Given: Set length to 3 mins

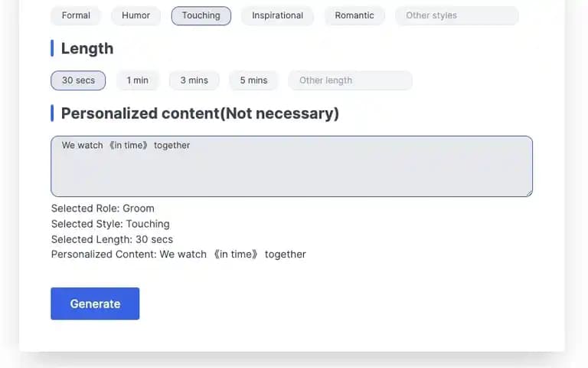Looking at the screenshot, I should [x=194, y=80].
